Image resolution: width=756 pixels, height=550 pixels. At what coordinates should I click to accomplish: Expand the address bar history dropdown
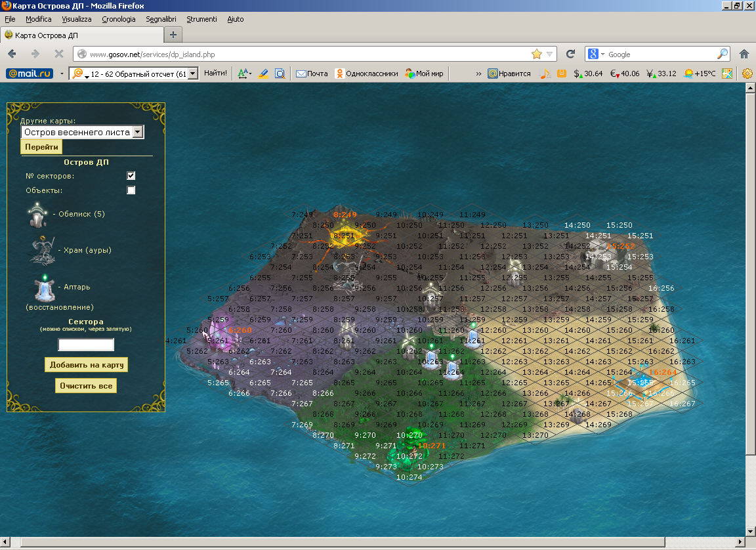click(550, 54)
